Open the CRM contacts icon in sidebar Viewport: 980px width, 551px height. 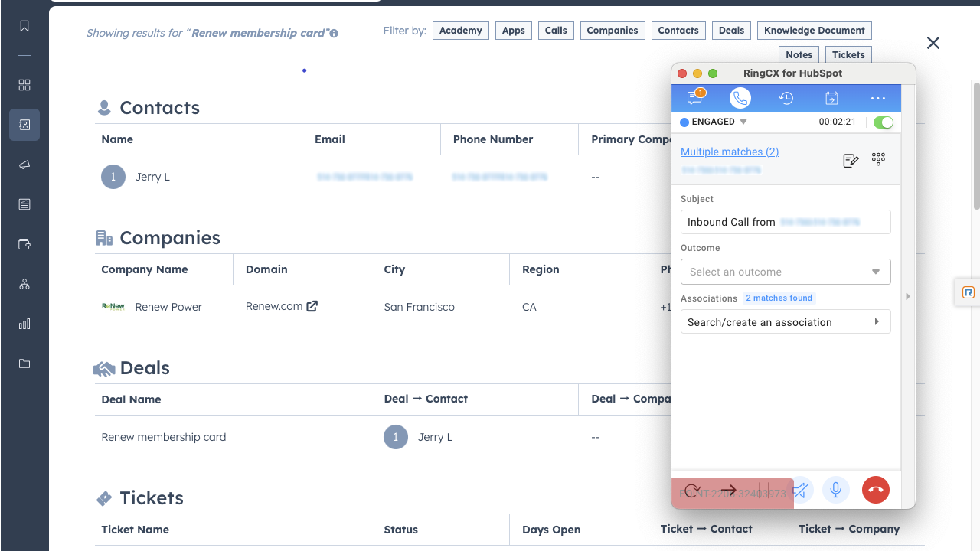[x=24, y=125]
